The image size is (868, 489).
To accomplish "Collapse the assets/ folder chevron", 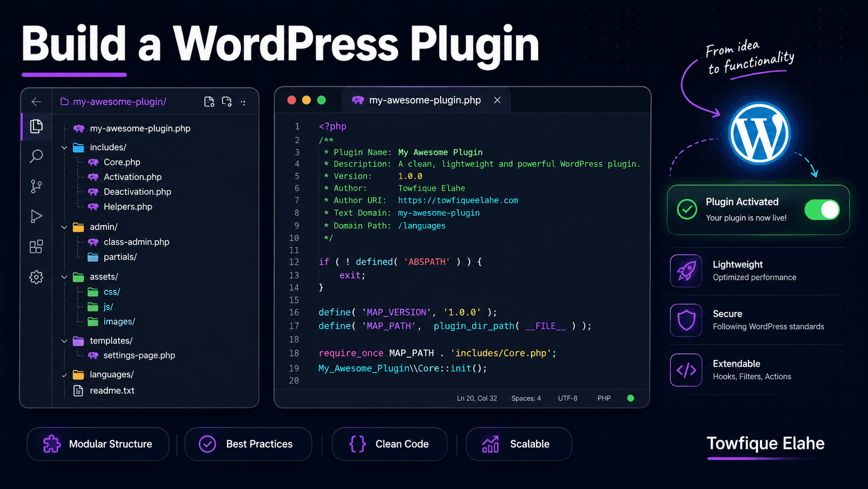I will click(x=64, y=277).
